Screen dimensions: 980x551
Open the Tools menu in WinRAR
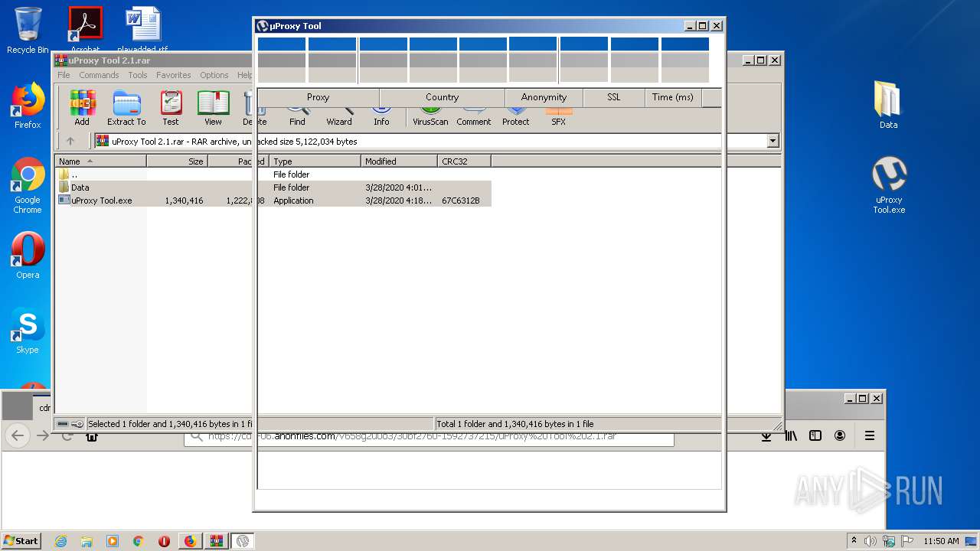click(x=138, y=75)
